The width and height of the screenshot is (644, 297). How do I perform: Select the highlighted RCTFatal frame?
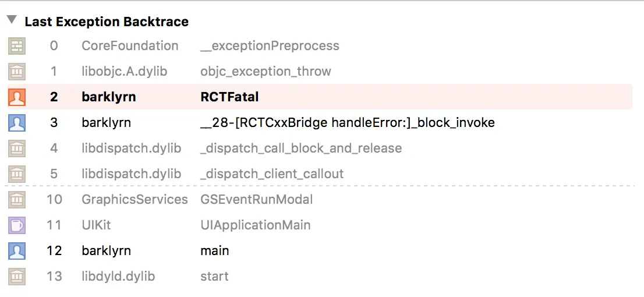click(229, 97)
